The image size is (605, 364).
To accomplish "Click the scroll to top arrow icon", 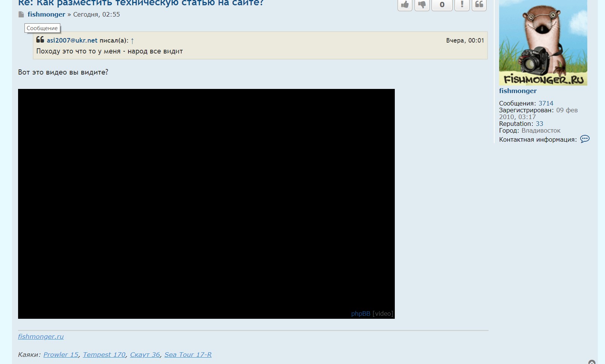I will pyautogui.click(x=592, y=362).
